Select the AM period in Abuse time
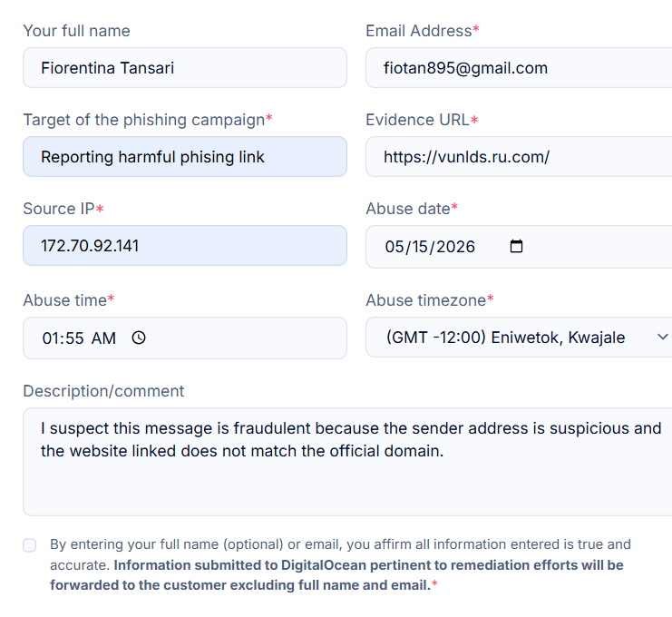This screenshot has height=617, width=672. [103, 338]
